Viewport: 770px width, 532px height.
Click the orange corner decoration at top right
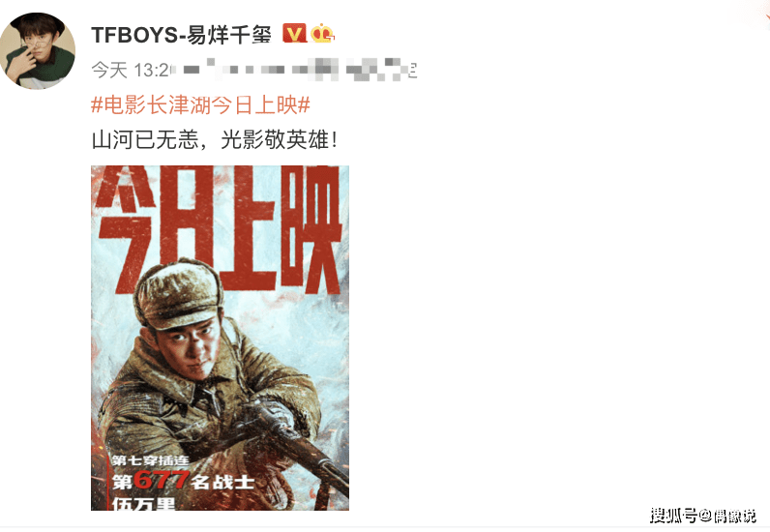[759, 13]
